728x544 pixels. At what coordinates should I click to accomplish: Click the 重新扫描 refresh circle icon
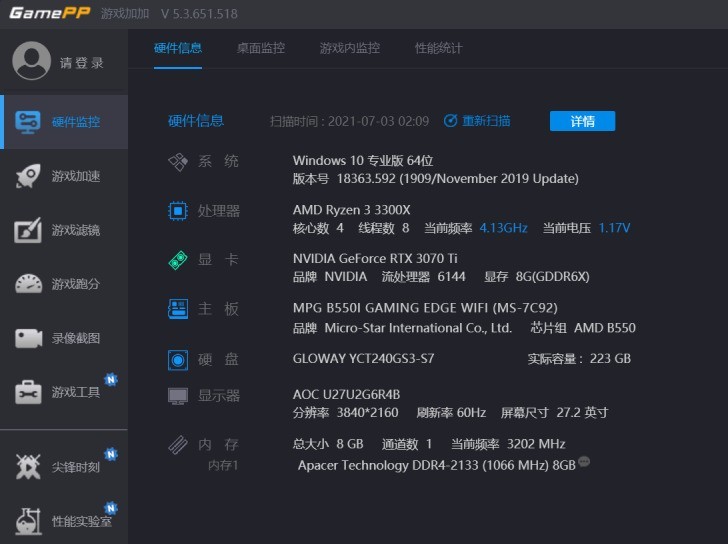450,121
